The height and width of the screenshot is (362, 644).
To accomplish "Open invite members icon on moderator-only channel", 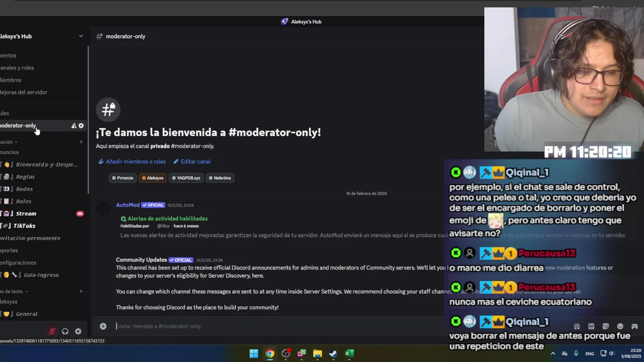I will [x=73, y=126].
